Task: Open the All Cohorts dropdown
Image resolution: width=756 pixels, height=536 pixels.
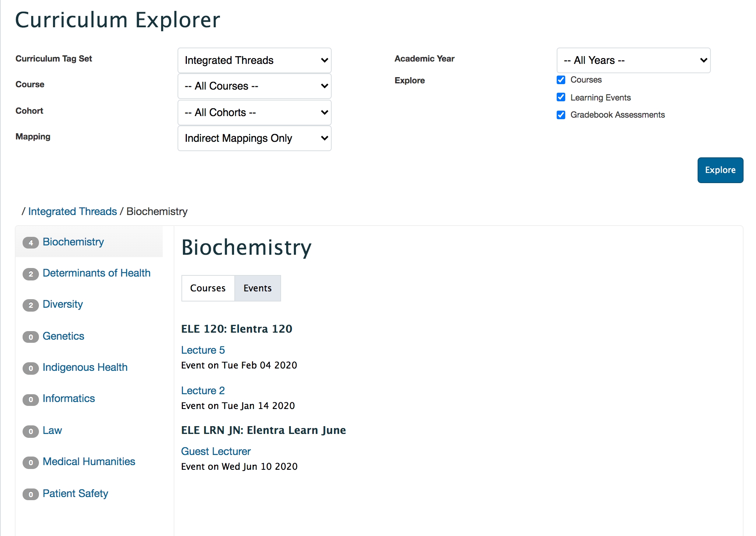Action: click(x=254, y=113)
